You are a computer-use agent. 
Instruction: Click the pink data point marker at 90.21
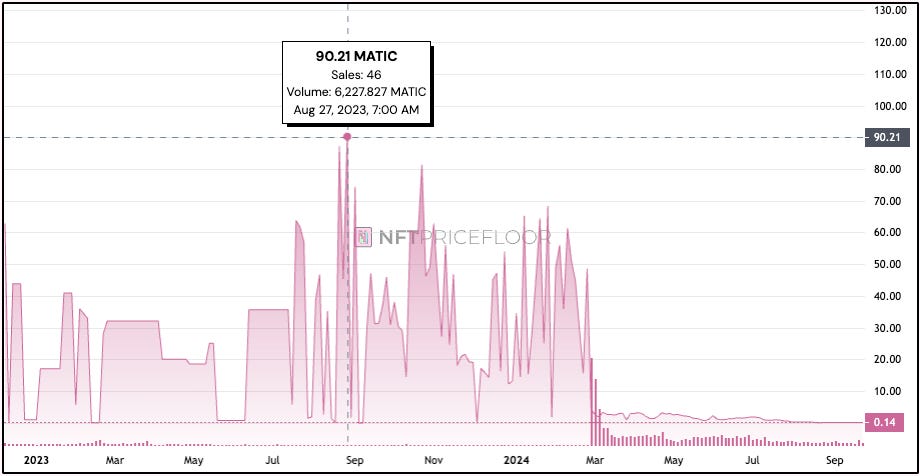point(347,137)
